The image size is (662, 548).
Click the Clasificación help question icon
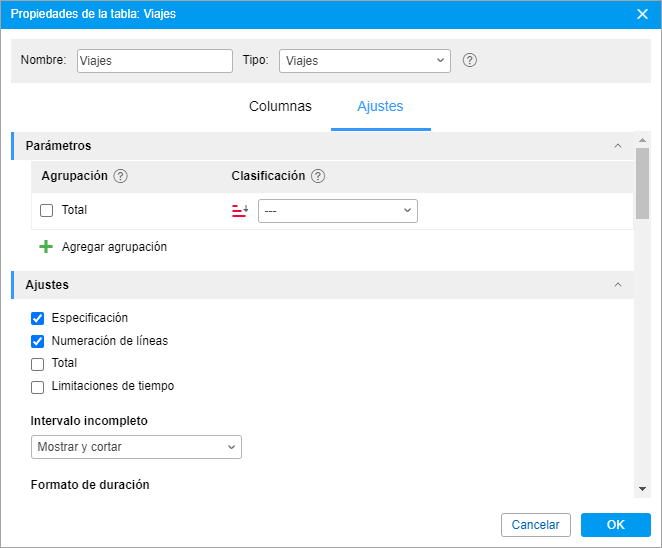[x=318, y=176]
